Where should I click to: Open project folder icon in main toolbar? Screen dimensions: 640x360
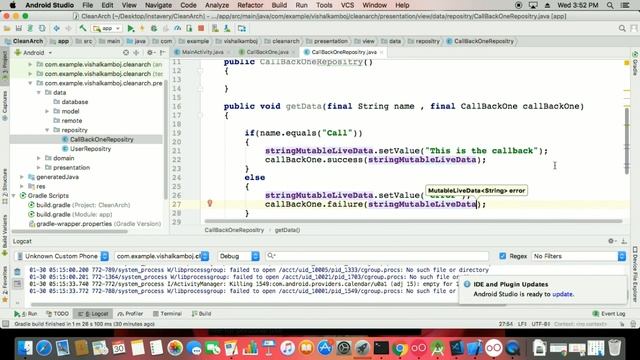pyautogui.click(x=7, y=29)
